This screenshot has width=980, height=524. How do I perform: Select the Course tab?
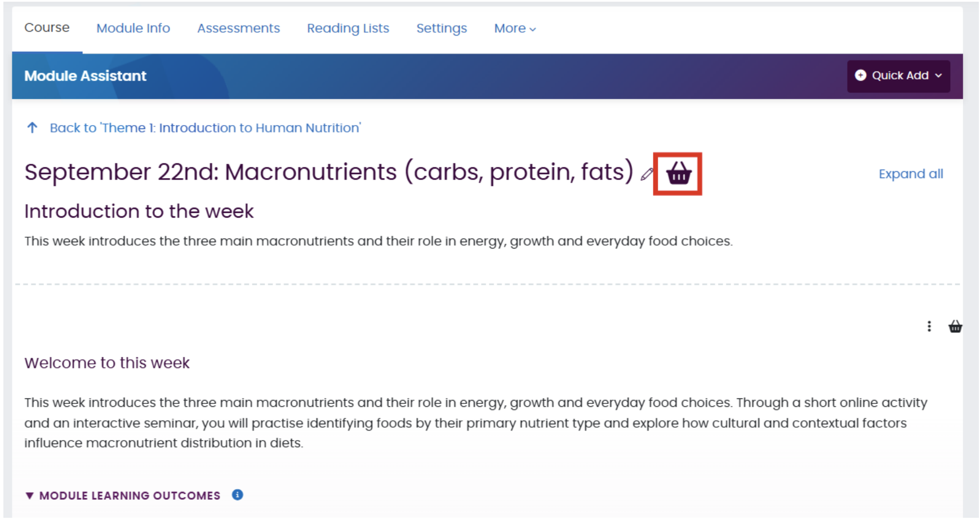pos(47,26)
